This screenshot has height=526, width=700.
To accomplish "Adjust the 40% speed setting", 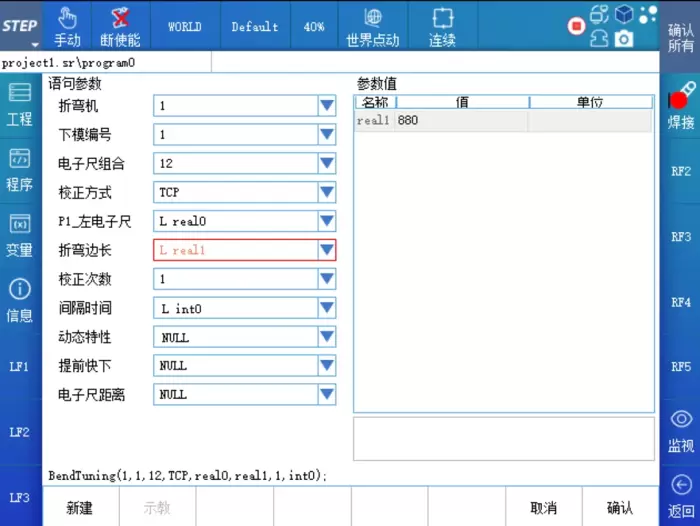I will 314,27.
